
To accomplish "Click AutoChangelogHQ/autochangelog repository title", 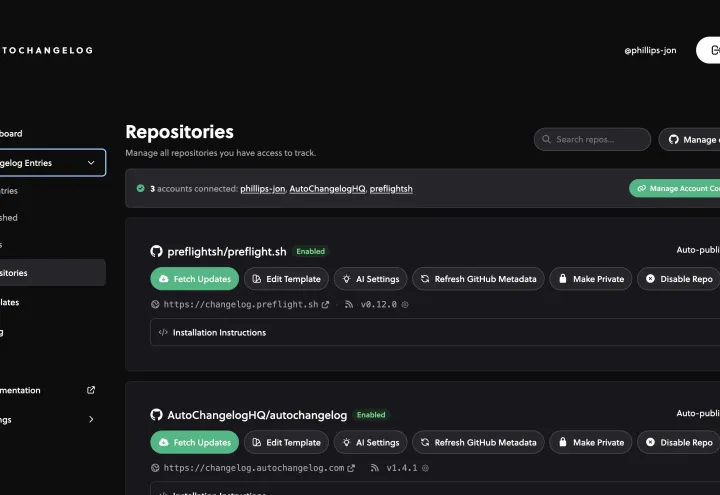I will click(x=257, y=415).
